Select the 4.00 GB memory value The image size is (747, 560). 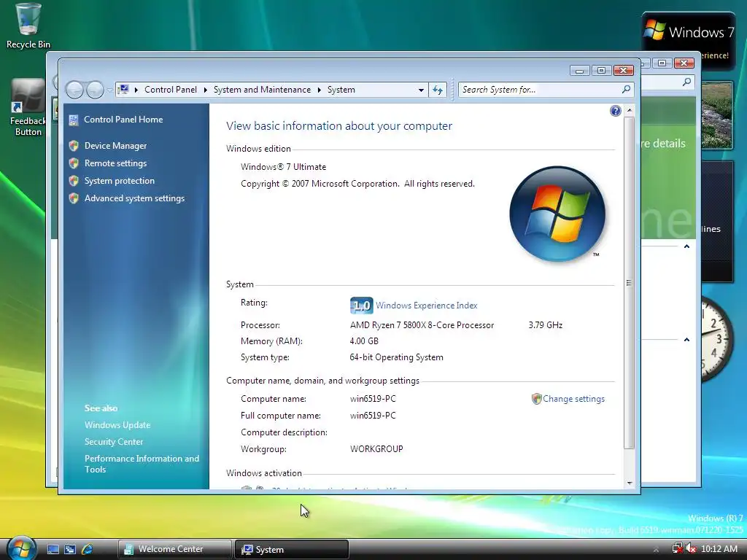(364, 341)
